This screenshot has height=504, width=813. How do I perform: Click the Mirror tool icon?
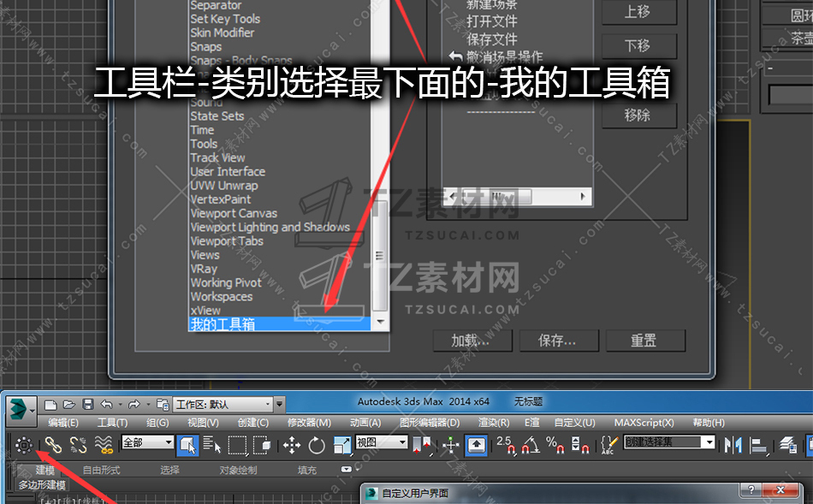pos(733,445)
